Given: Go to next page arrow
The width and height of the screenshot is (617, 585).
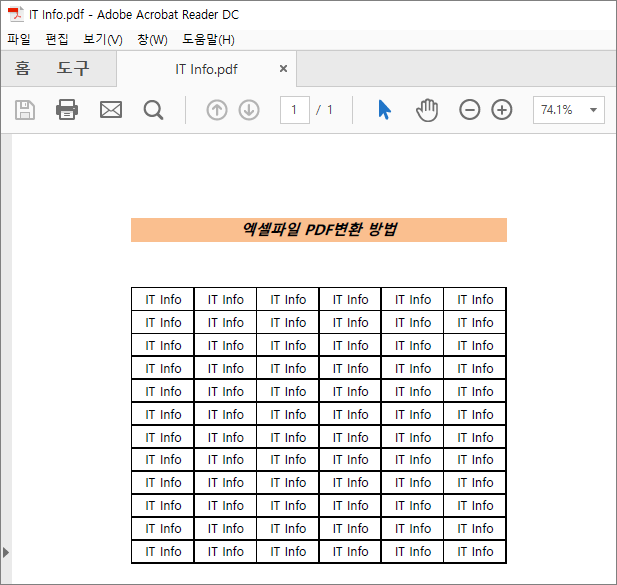Looking at the screenshot, I should (249, 110).
